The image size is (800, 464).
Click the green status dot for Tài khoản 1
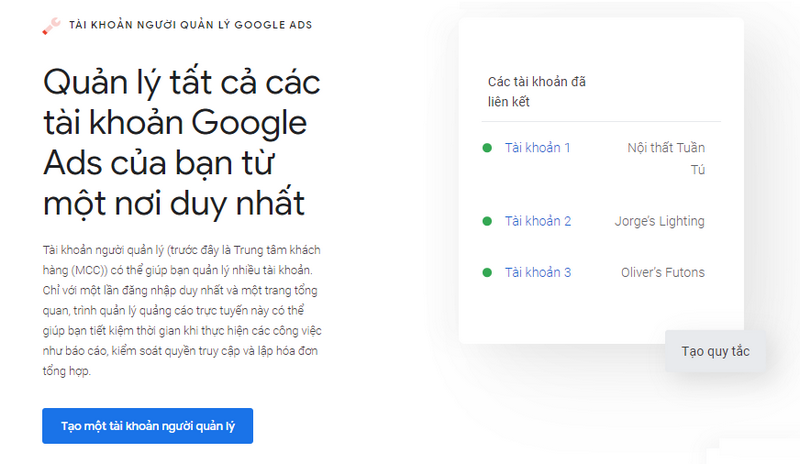pyautogui.click(x=487, y=148)
